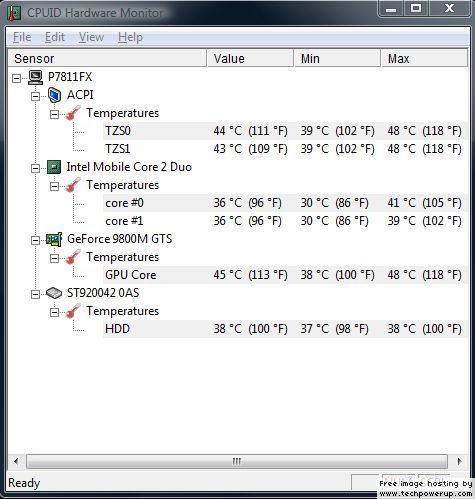Click HDD min 37 °C (98 °F)

tap(334, 329)
